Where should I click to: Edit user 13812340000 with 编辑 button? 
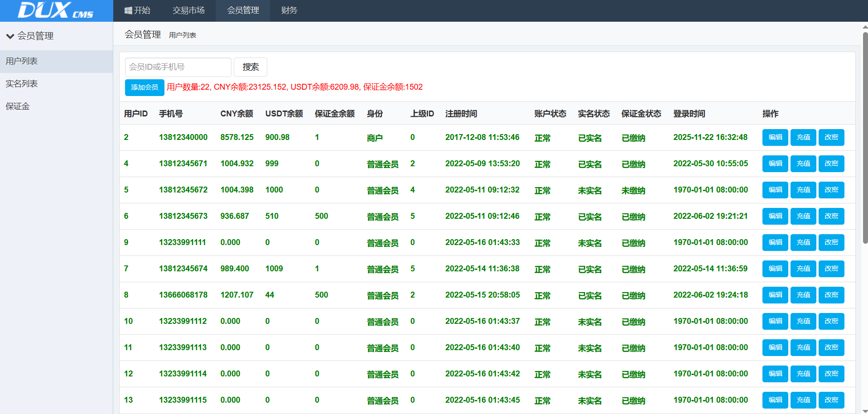[x=775, y=137]
